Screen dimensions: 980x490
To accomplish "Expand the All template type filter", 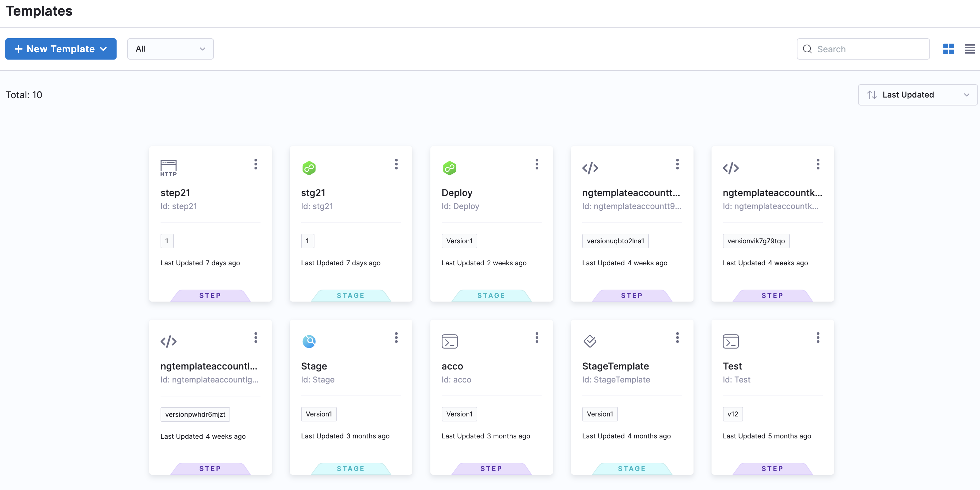I will pyautogui.click(x=170, y=49).
